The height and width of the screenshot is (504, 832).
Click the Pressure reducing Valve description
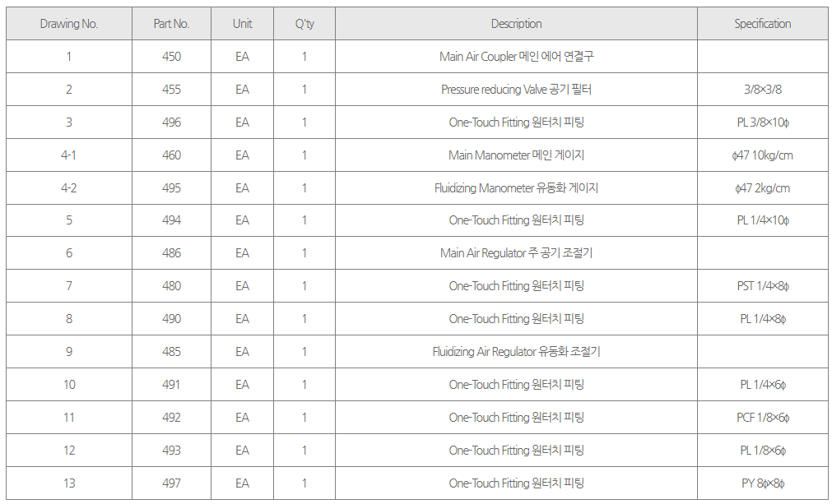(x=516, y=90)
